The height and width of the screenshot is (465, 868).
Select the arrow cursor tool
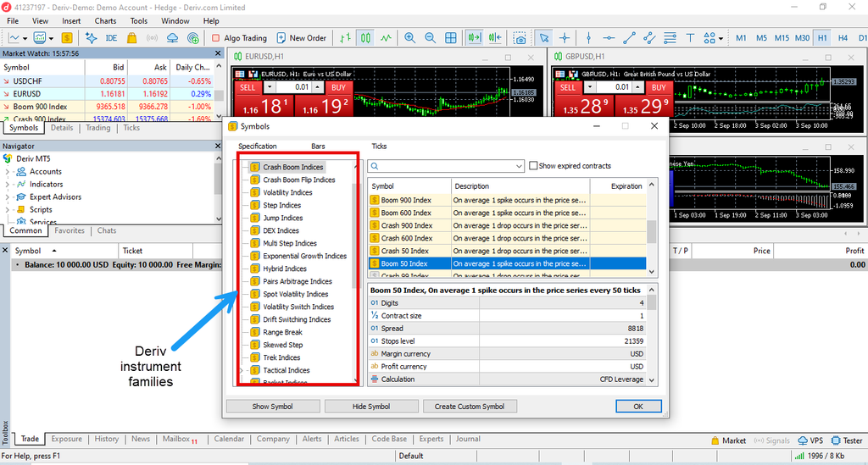click(x=544, y=38)
